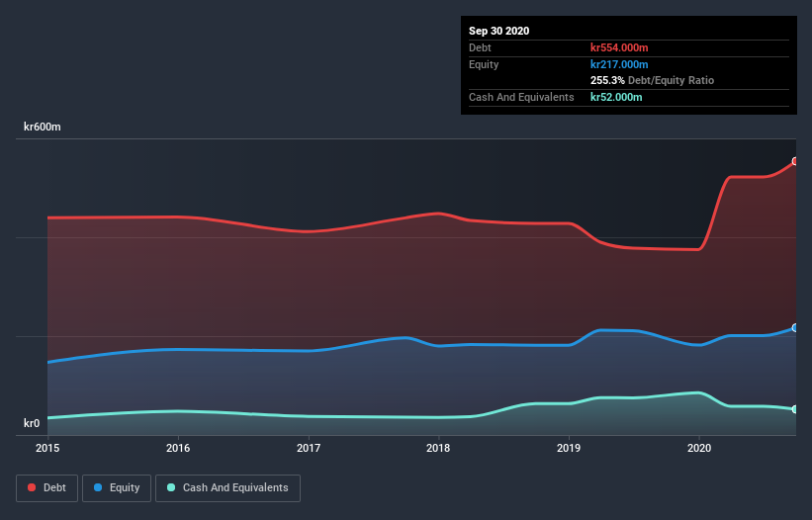Click the kr52.000m cash value
Screen dimensions: 812x520
tap(616, 97)
